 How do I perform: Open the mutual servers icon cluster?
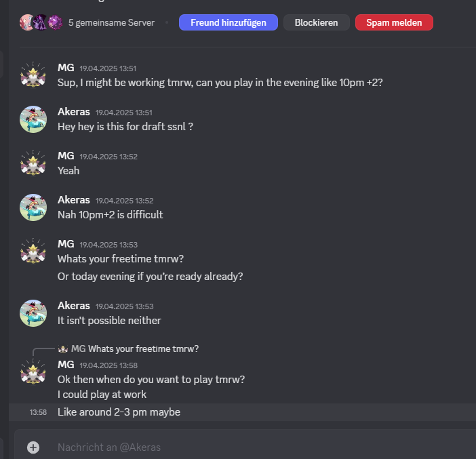click(41, 22)
